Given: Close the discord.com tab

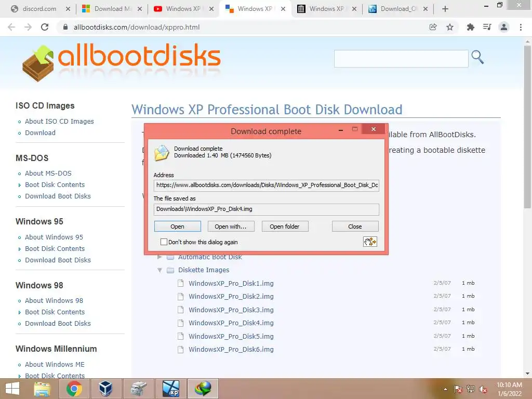Looking at the screenshot, I should [68, 9].
